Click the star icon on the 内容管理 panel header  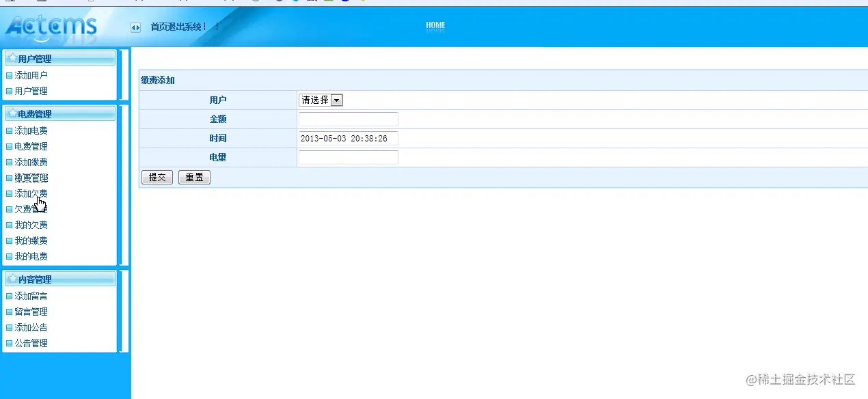tap(12, 279)
